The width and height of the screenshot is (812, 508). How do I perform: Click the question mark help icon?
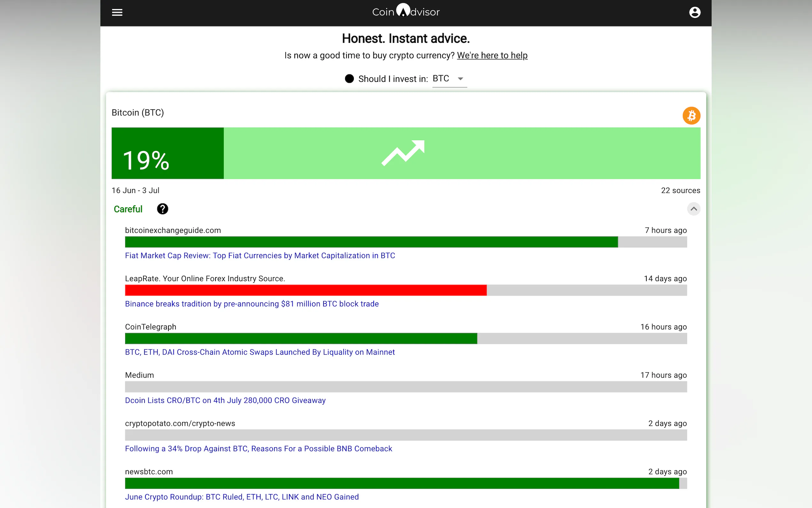[x=162, y=209]
